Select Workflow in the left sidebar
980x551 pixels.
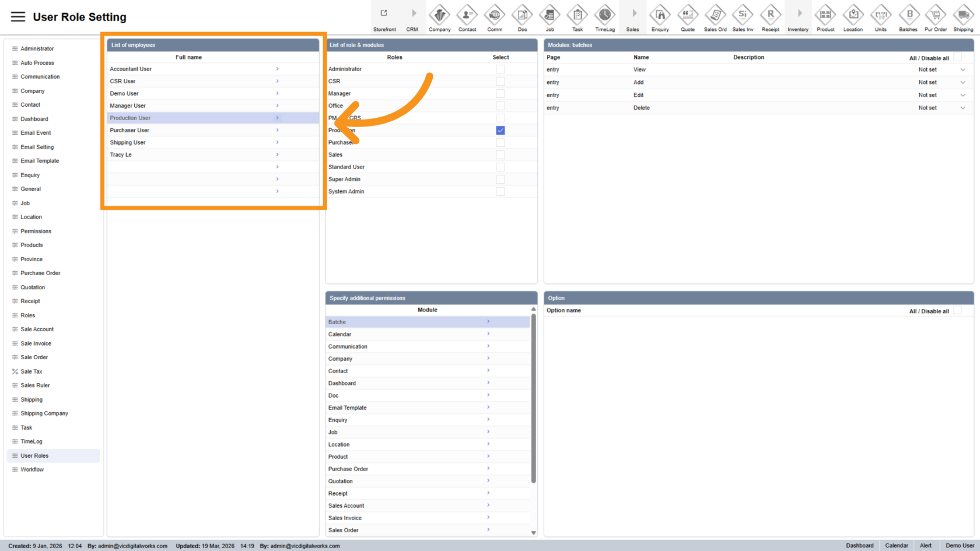point(32,469)
